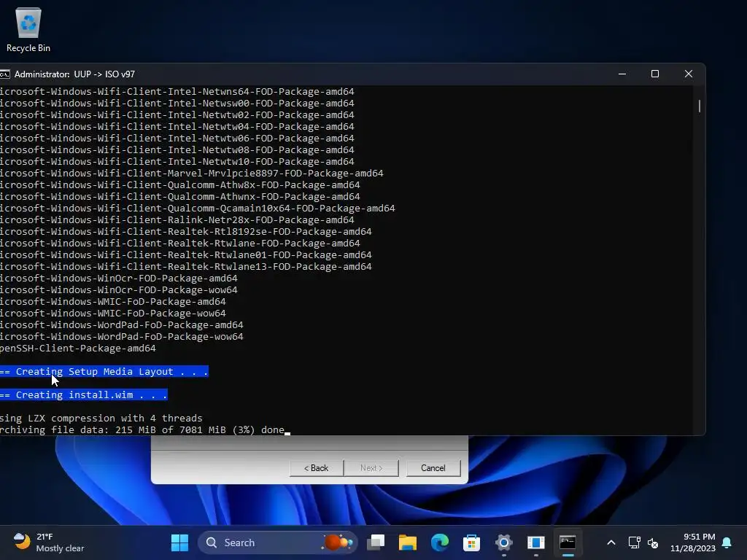Open Task View from taskbar
The width and height of the screenshot is (747, 560).
(376, 542)
